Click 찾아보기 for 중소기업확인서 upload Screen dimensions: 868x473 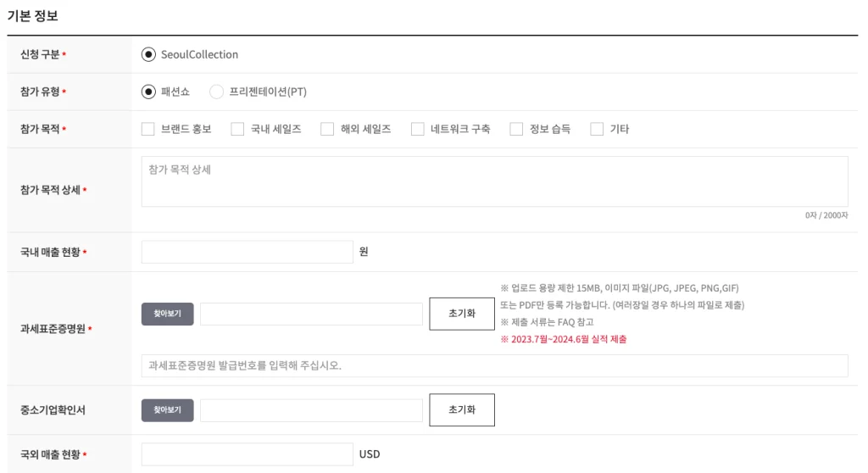tap(167, 410)
